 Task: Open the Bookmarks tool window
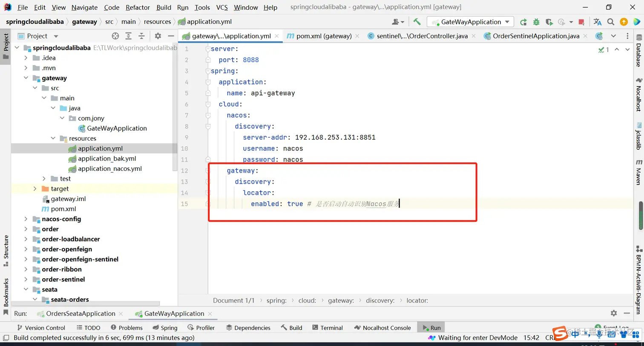click(x=6, y=296)
